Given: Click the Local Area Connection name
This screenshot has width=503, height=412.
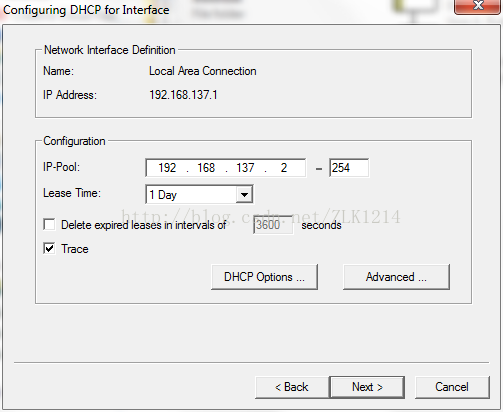Looking at the screenshot, I should [x=203, y=71].
